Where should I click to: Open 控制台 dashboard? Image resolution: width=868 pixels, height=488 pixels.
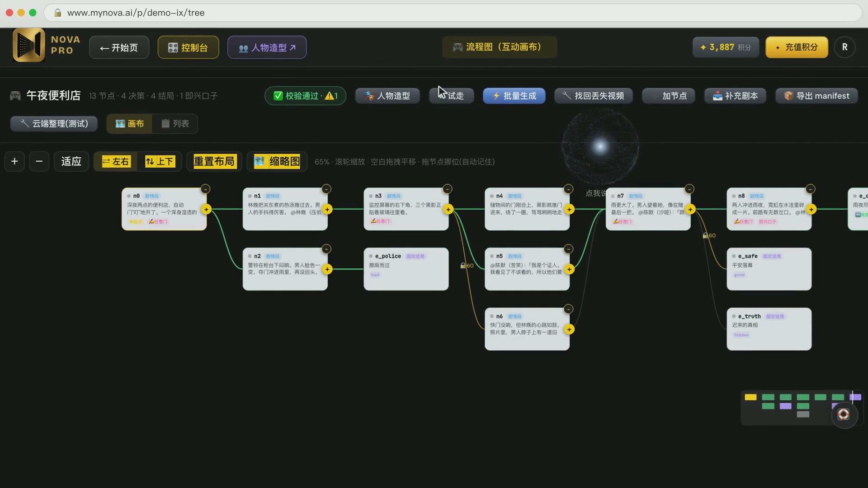click(x=188, y=47)
